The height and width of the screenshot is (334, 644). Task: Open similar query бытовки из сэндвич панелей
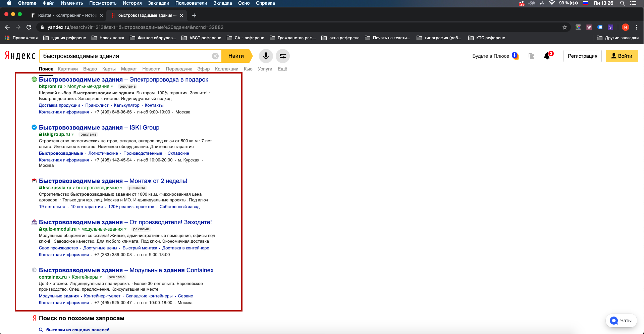pyautogui.click(x=78, y=330)
